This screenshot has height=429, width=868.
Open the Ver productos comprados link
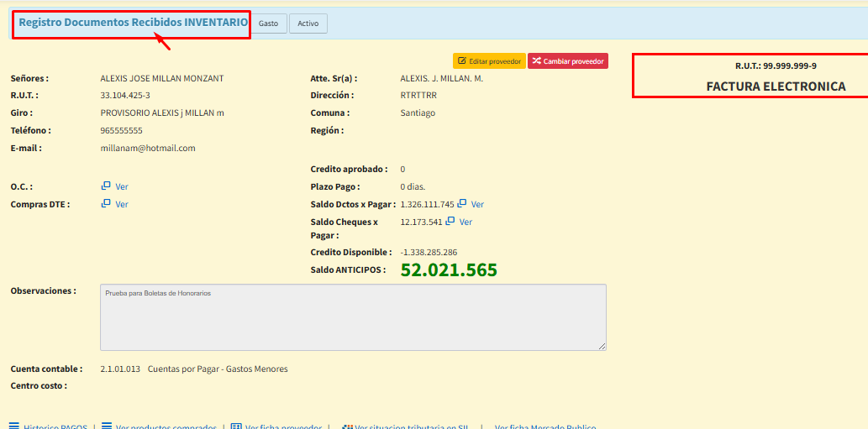coord(166,426)
